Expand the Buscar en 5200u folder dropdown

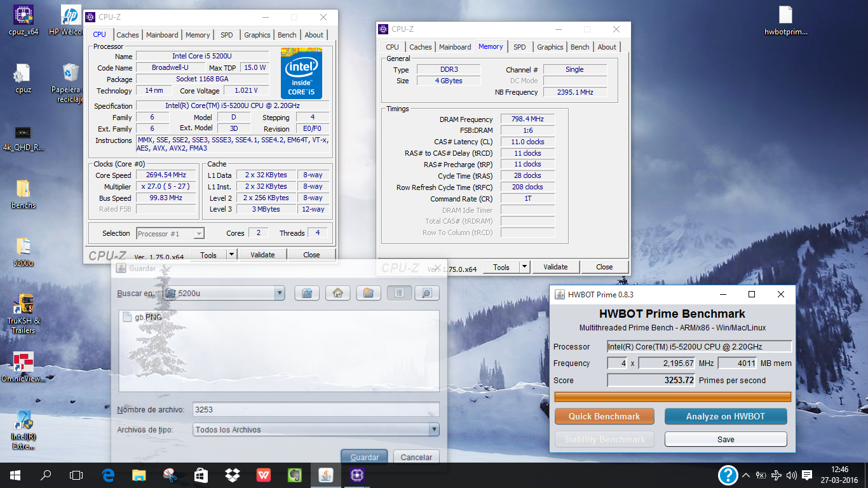pos(279,293)
